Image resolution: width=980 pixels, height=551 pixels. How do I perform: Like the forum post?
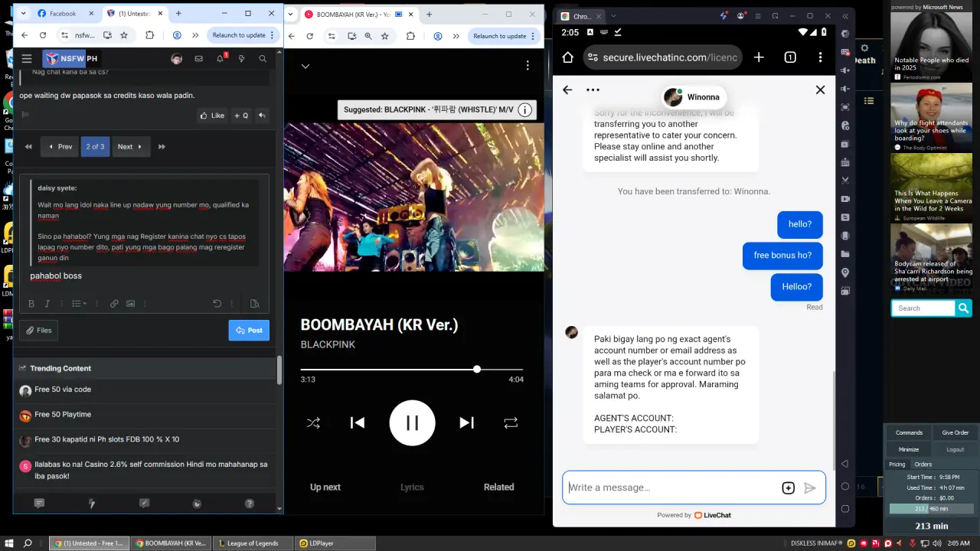pyautogui.click(x=212, y=116)
